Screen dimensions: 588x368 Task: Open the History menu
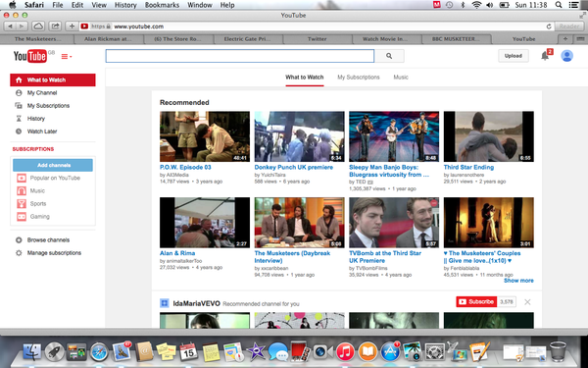point(125,5)
